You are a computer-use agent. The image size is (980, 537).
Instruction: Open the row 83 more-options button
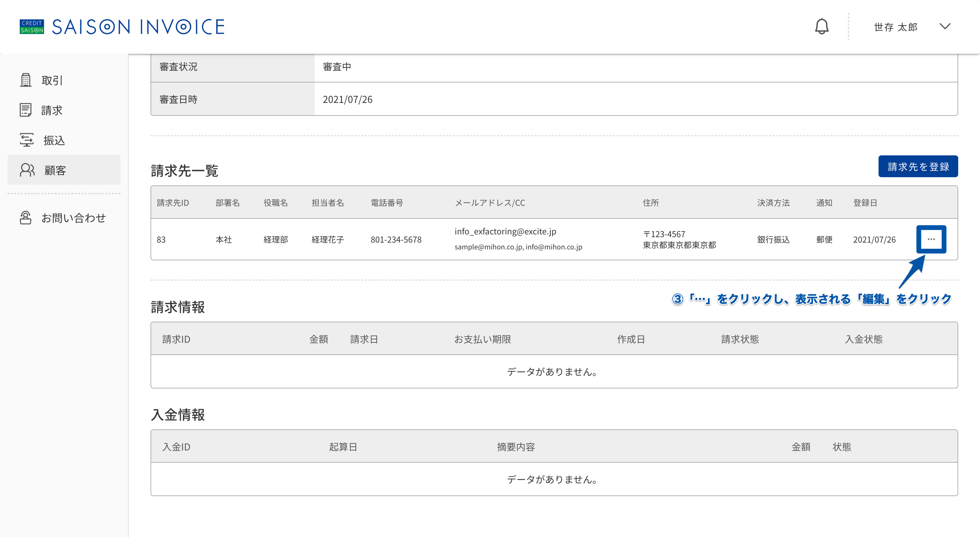click(x=931, y=240)
